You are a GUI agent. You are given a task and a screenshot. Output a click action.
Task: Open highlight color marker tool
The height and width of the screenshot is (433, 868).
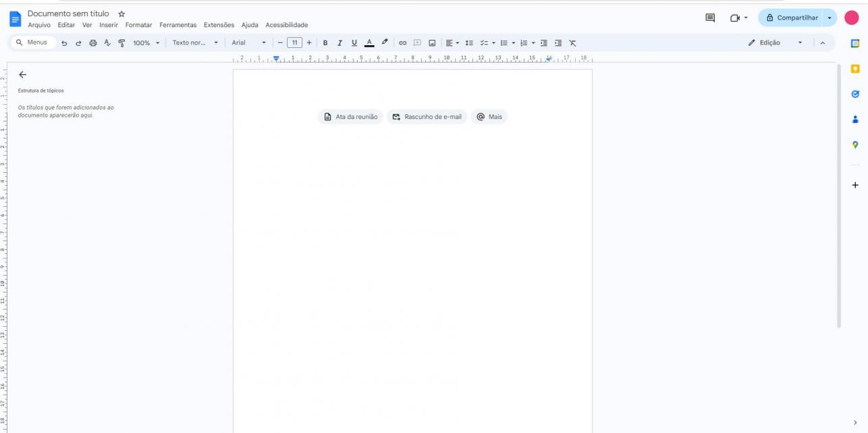pyautogui.click(x=384, y=43)
